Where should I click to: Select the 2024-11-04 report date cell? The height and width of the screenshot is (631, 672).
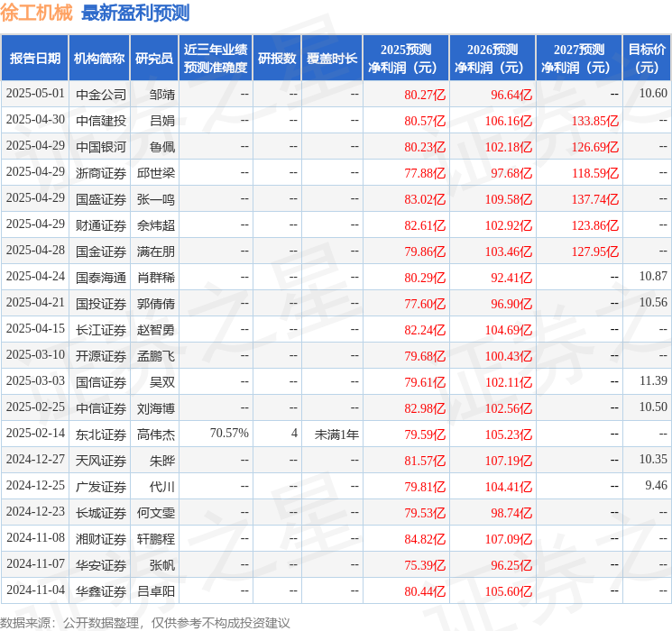pyautogui.click(x=35, y=590)
